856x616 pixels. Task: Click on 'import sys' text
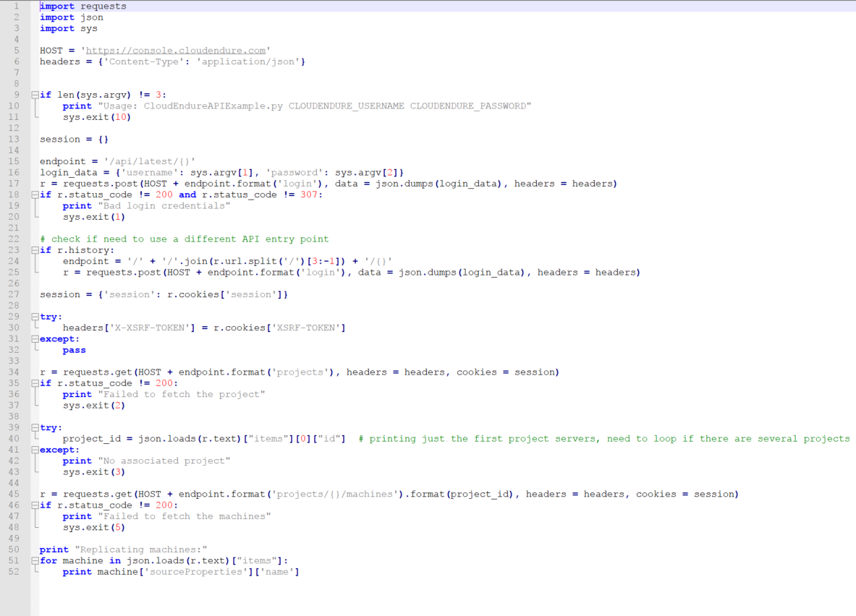click(x=68, y=28)
